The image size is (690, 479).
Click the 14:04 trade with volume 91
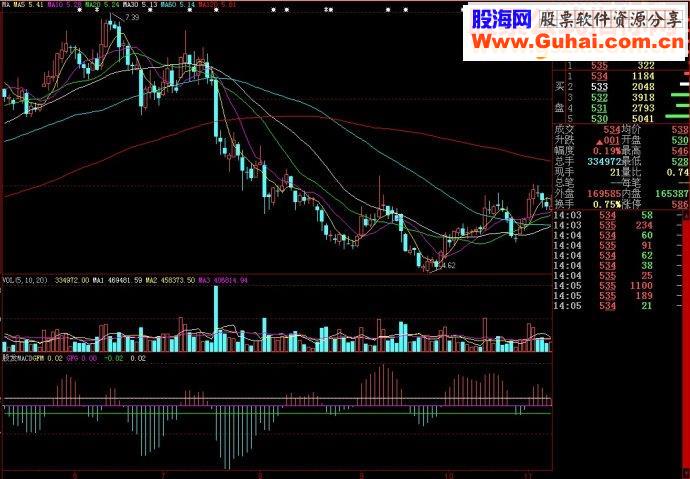point(603,245)
